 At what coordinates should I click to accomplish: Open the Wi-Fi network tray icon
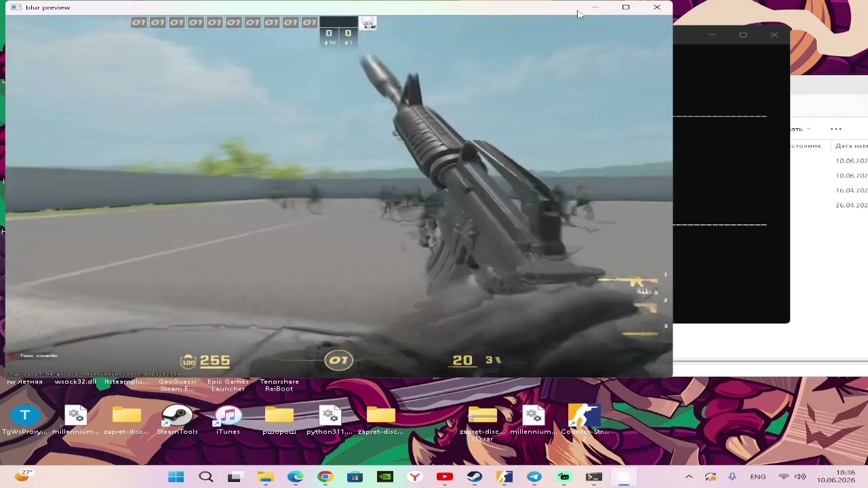coord(784,477)
